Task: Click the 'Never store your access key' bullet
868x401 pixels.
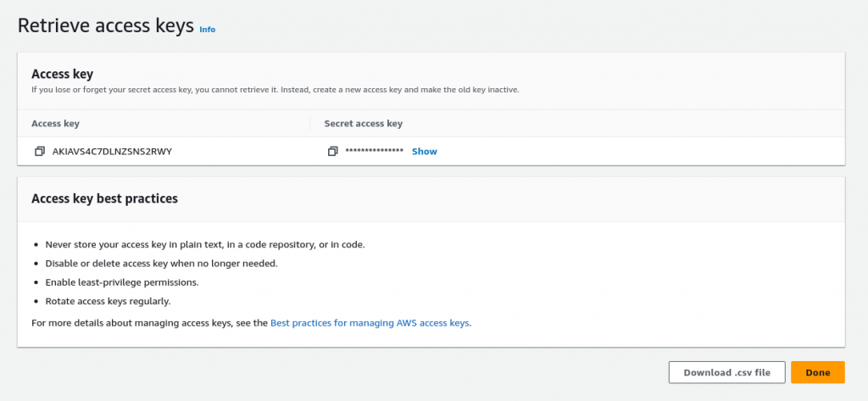Action: tap(198, 244)
